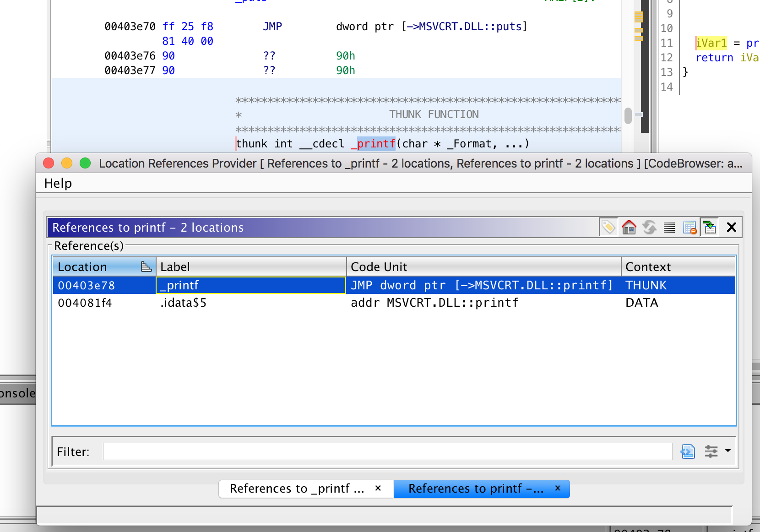
Task: Select the home icon to go to reference home
Action: click(x=629, y=227)
